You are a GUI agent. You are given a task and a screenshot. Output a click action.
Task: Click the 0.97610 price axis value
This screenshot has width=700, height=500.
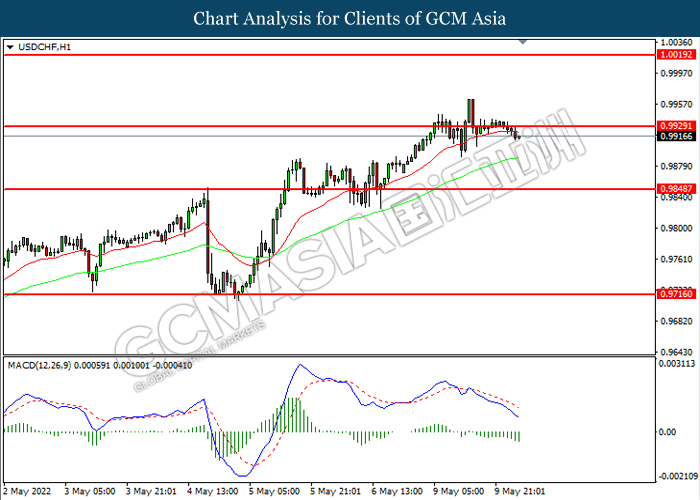pos(677,259)
